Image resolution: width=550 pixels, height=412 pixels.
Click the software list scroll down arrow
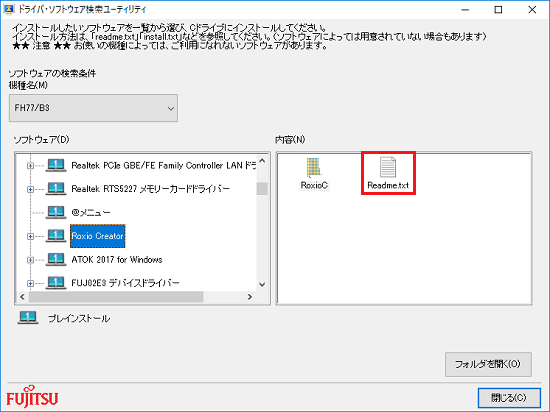262,284
